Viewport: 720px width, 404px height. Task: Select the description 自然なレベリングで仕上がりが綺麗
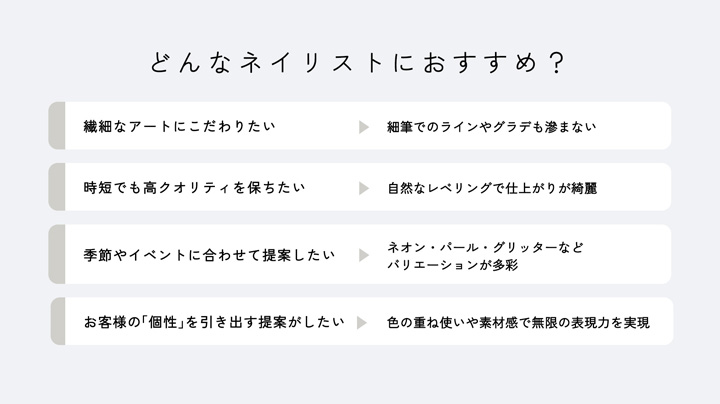(x=492, y=188)
